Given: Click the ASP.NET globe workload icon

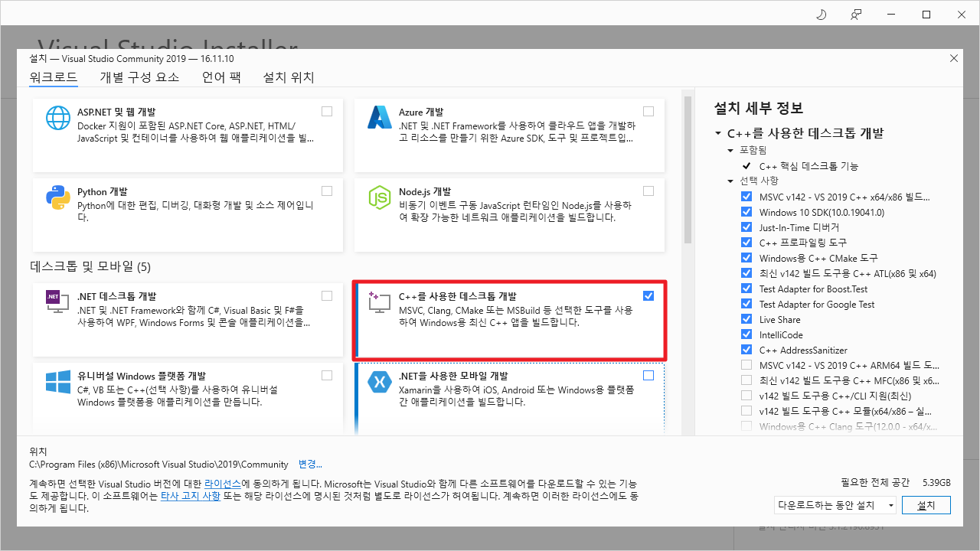Looking at the screenshot, I should coord(58,117).
